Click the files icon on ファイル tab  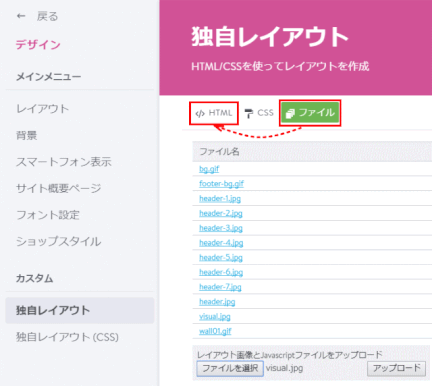(x=290, y=113)
